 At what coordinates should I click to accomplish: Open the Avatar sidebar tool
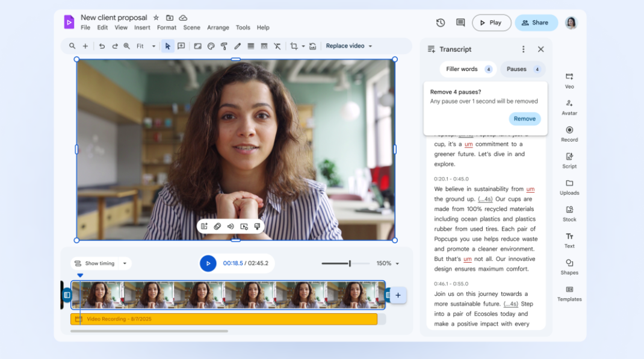[569, 107]
